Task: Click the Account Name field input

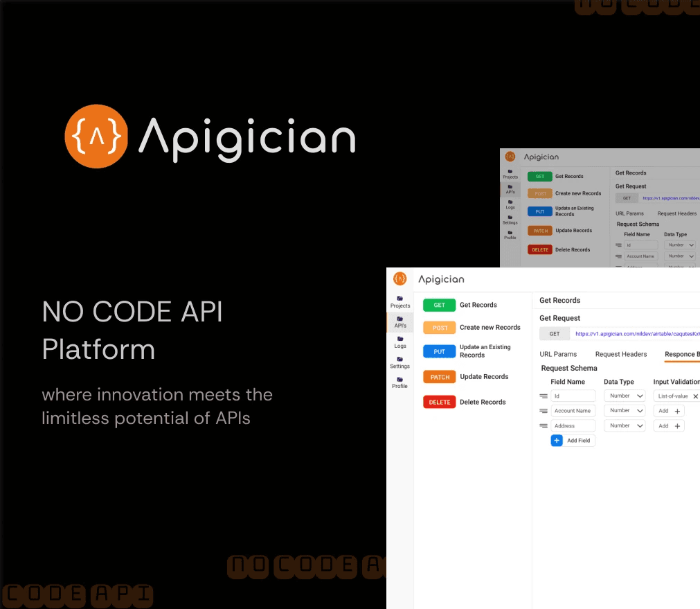Action: 573,411
